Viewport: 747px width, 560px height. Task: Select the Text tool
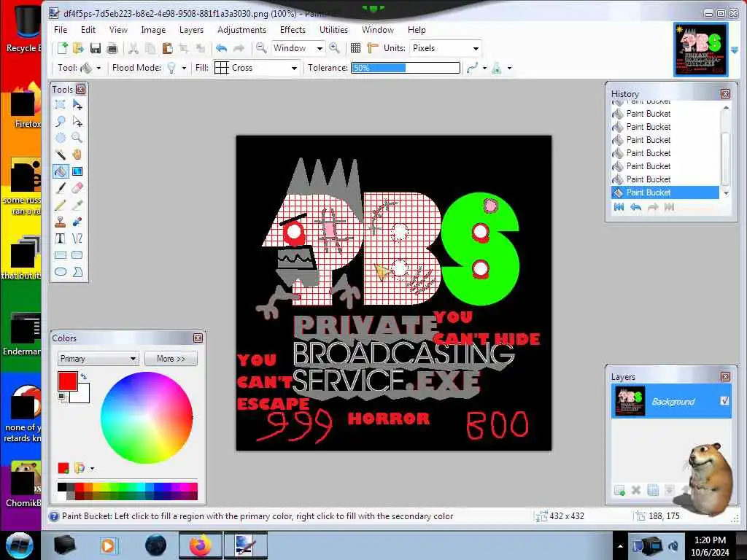(x=61, y=238)
